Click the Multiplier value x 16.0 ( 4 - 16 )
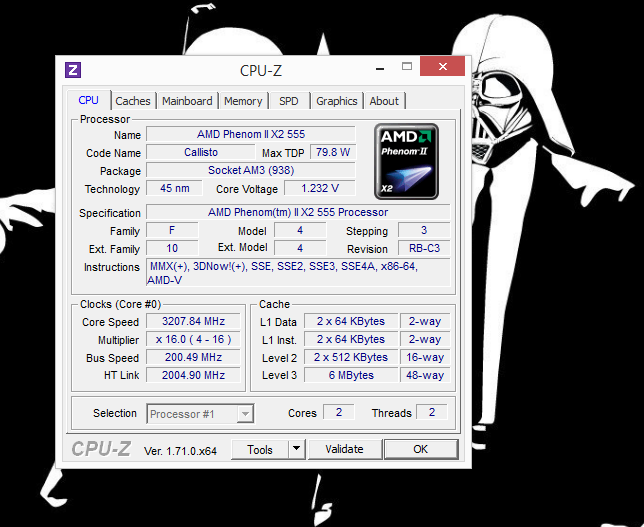 click(x=193, y=339)
